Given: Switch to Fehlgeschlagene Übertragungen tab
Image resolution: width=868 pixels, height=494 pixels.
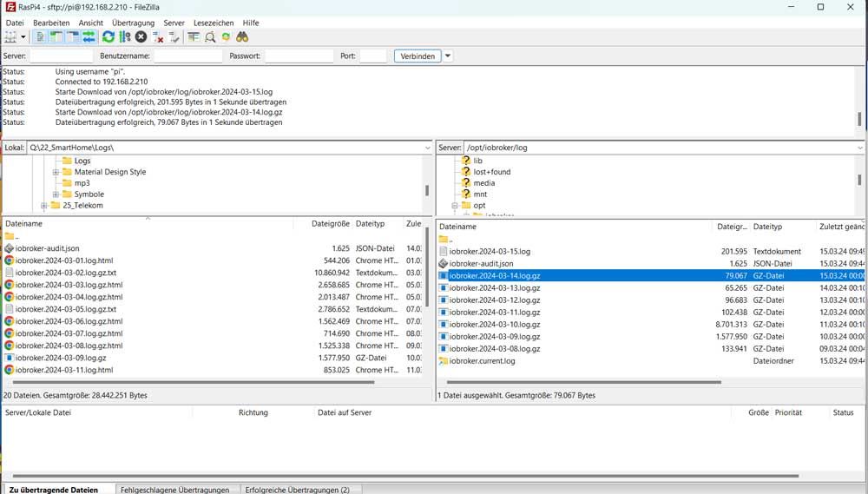Looking at the screenshot, I should pos(175,490).
